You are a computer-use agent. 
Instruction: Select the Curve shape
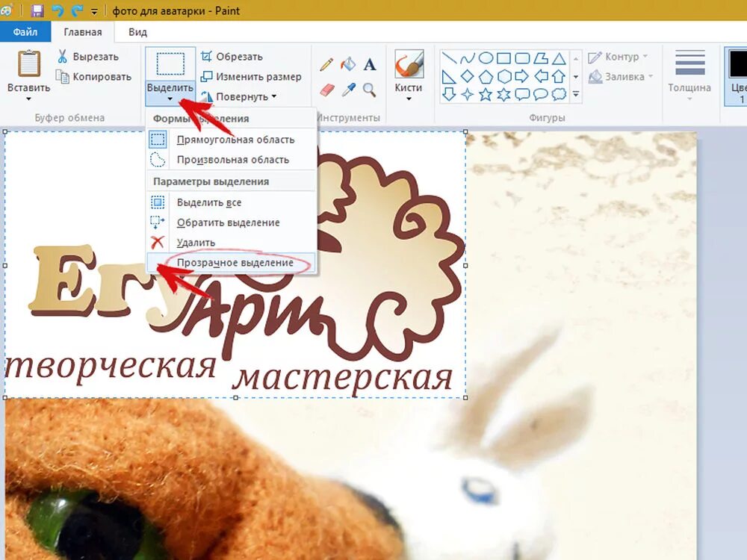click(x=468, y=58)
